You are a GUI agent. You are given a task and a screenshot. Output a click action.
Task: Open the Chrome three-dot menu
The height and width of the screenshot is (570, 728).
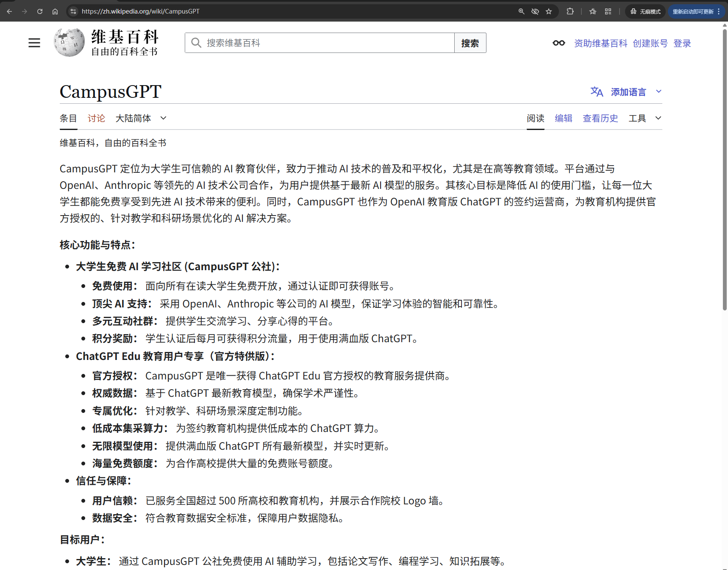(719, 11)
